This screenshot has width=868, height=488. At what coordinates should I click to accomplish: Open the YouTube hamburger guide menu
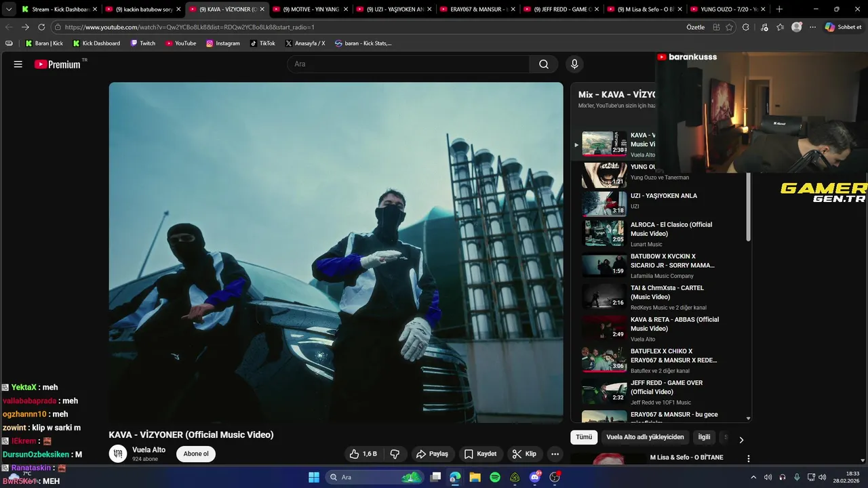(x=18, y=64)
